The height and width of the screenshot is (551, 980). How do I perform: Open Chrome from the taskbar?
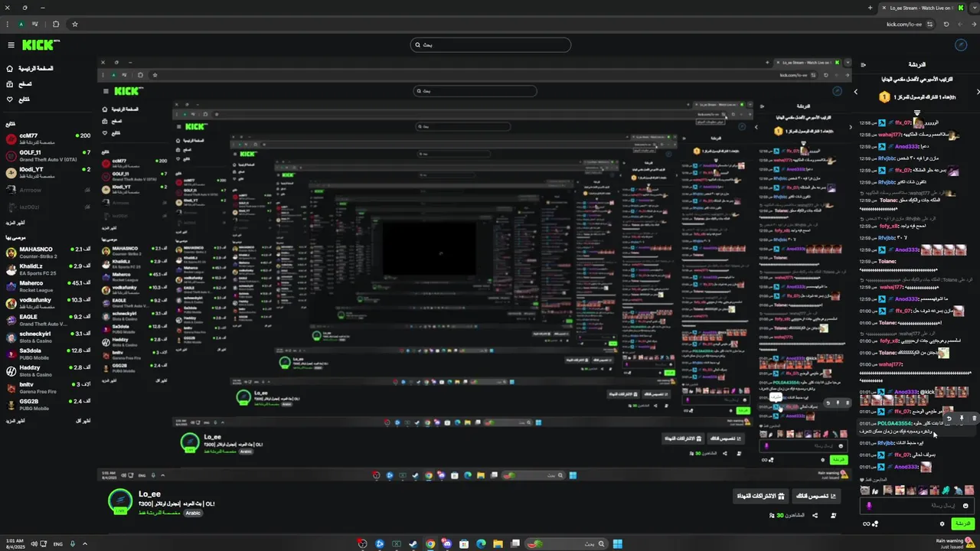point(430,544)
